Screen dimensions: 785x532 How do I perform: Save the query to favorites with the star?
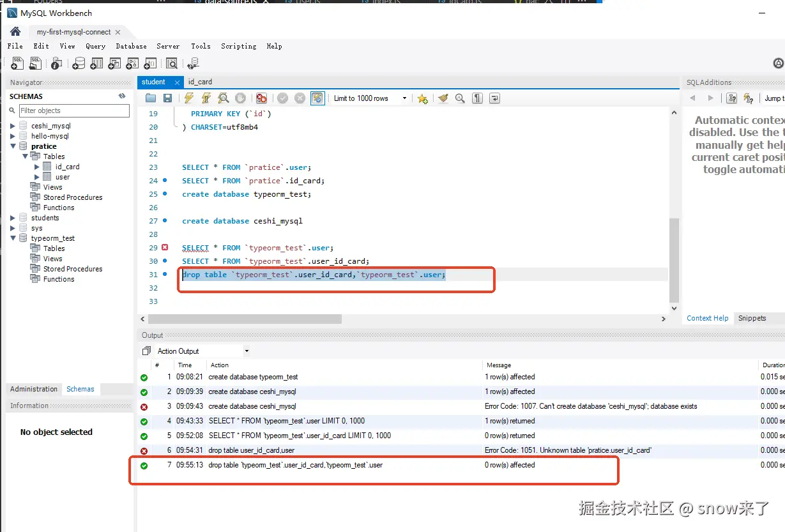point(422,98)
